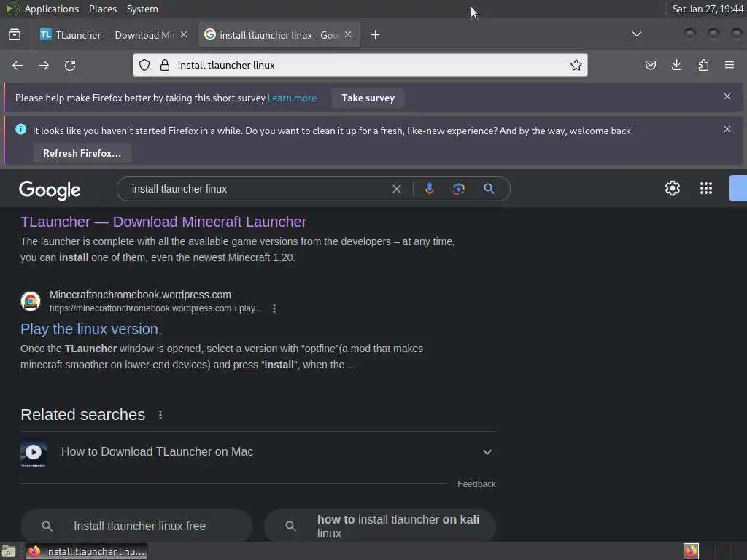Switch to install tlauncher linux Google tab
Viewport: 747px width, 560px height.
(x=279, y=35)
